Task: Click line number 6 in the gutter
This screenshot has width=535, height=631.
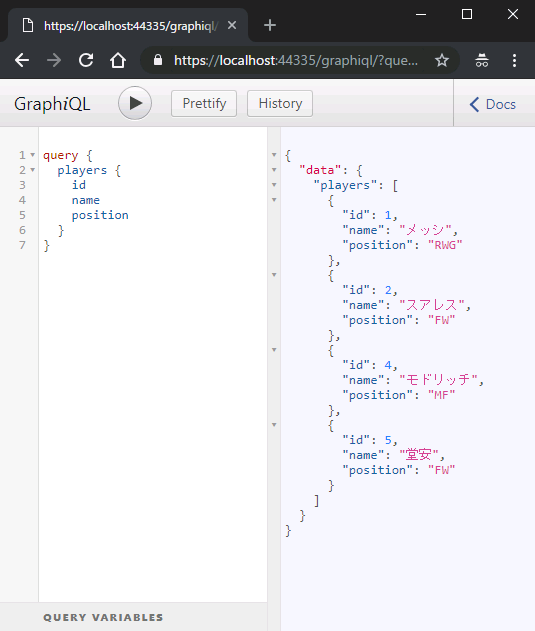Action: click(23, 230)
